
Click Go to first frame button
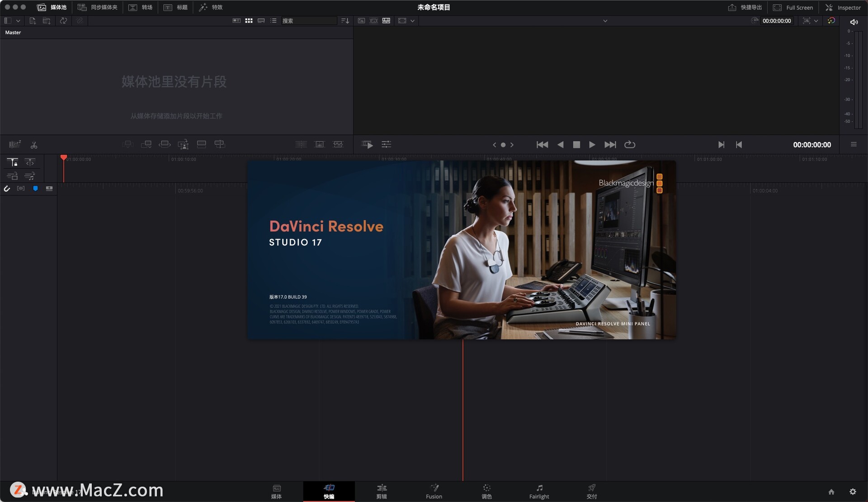[x=542, y=145]
